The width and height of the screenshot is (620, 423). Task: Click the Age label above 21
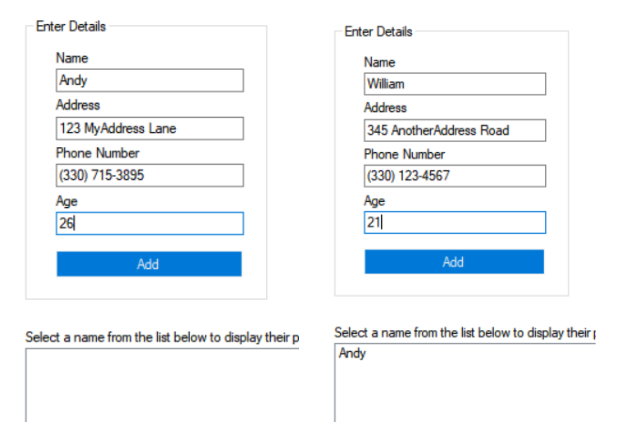click(x=374, y=201)
